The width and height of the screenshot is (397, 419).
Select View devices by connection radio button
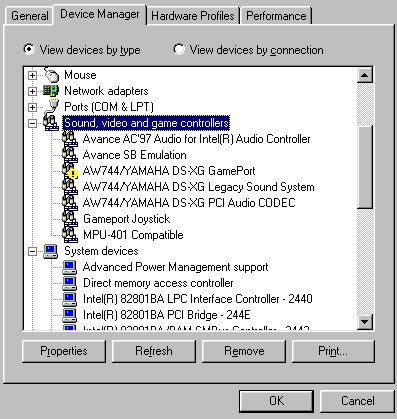(x=179, y=50)
